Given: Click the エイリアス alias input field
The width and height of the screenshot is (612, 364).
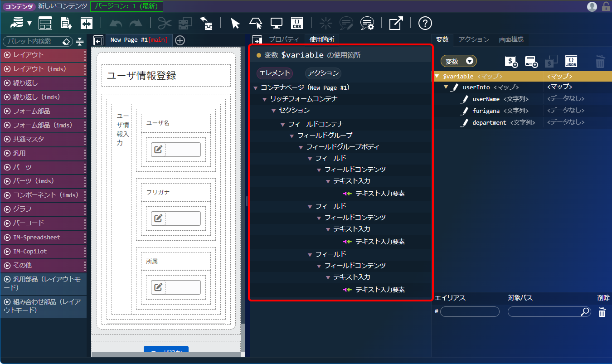Looking at the screenshot, I should pyautogui.click(x=470, y=312).
